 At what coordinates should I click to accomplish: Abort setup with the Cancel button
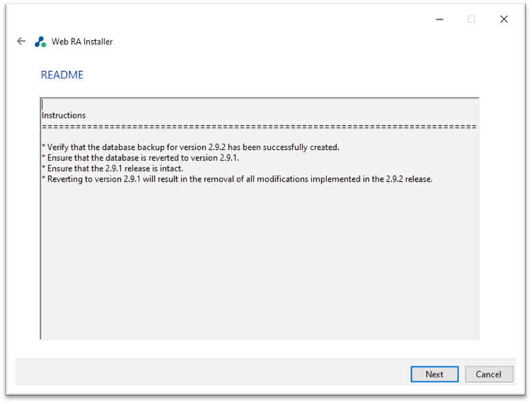coord(488,374)
